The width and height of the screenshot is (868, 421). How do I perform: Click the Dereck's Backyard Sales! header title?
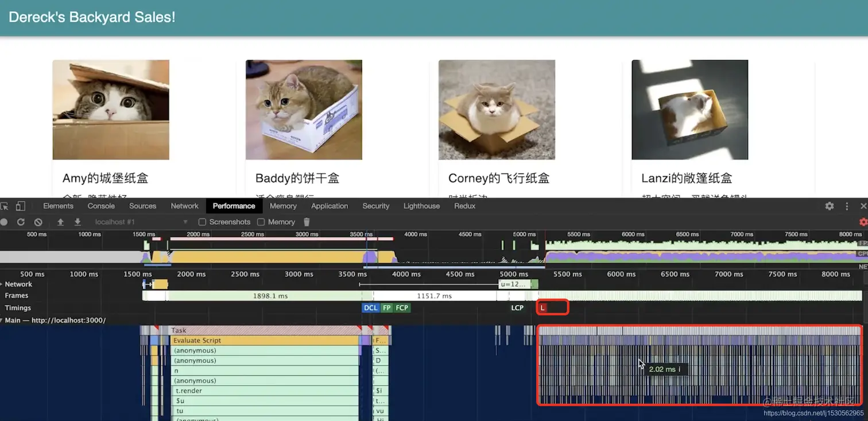[92, 17]
